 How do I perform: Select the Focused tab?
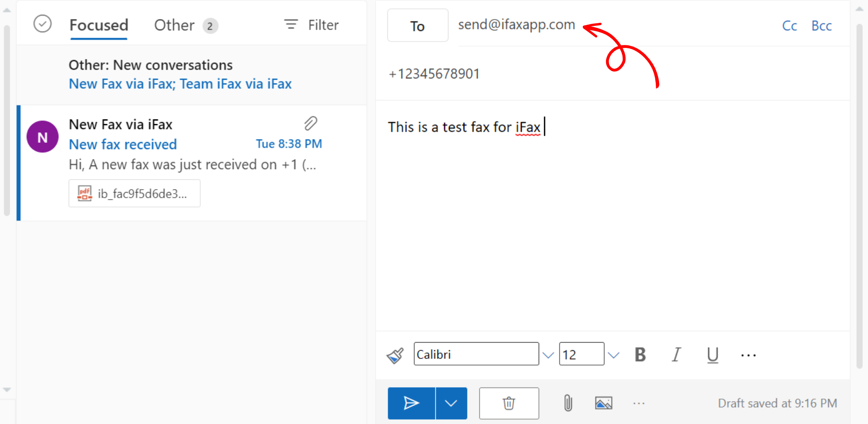pyautogui.click(x=98, y=25)
